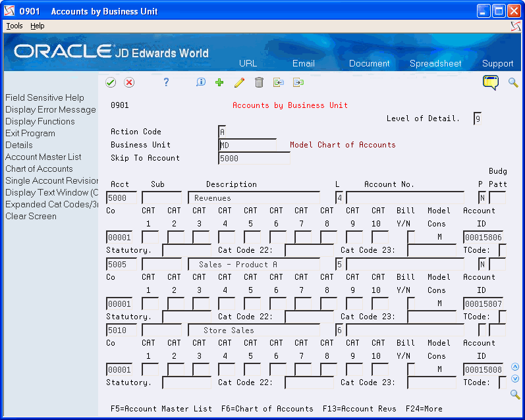Click the application icon in title bar

coord(9,11)
